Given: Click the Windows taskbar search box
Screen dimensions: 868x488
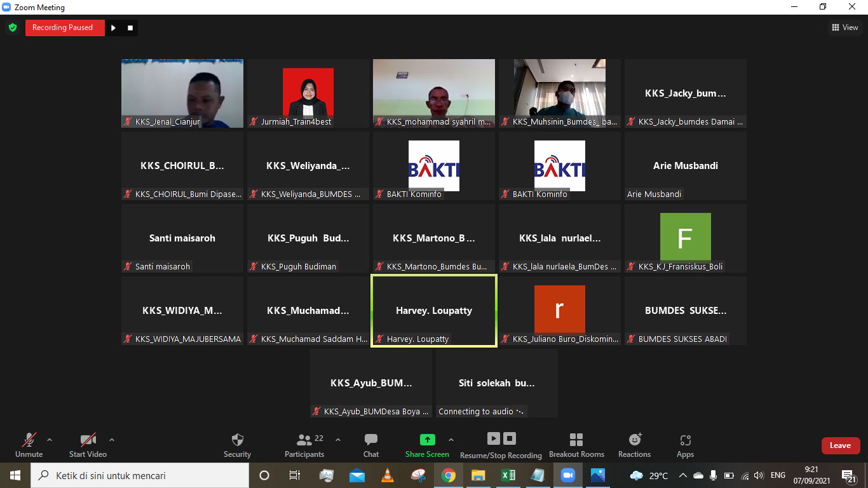Looking at the screenshot, I should pyautogui.click(x=139, y=475).
